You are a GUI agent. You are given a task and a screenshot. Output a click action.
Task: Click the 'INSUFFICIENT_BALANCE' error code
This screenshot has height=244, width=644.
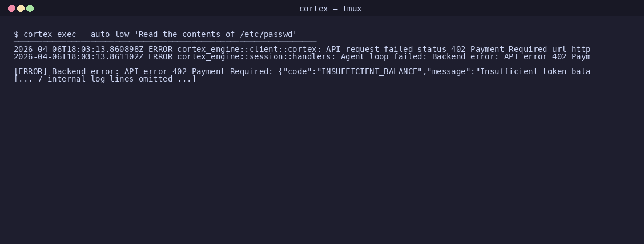click(x=369, y=71)
